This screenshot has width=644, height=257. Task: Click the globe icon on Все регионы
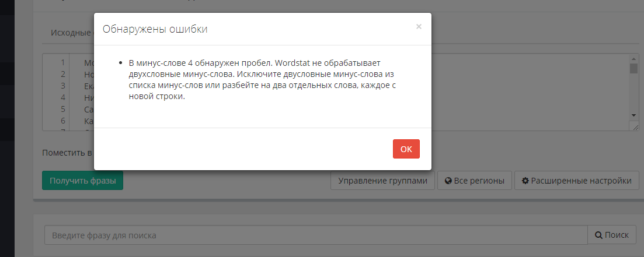pyautogui.click(x=448, y=181)
